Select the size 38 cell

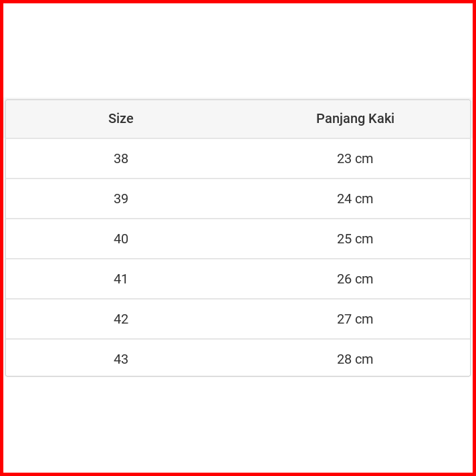pos(121,159)
